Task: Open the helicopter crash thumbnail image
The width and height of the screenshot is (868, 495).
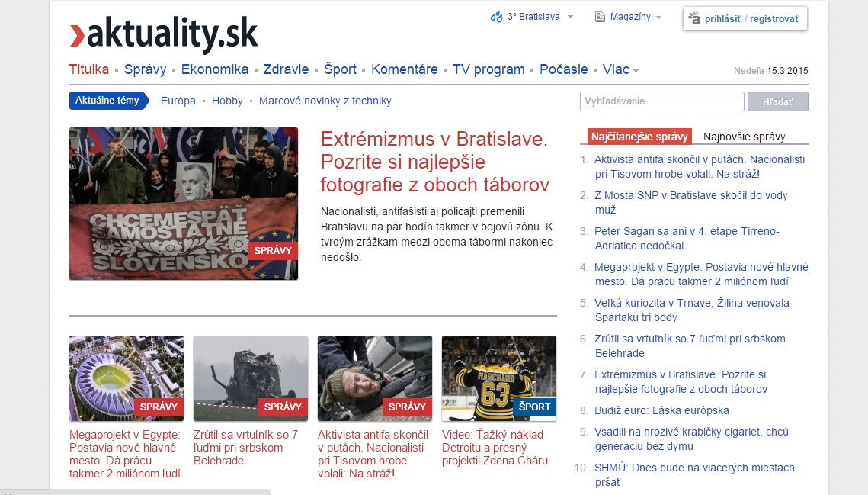Action: click(x=251, y=378)
